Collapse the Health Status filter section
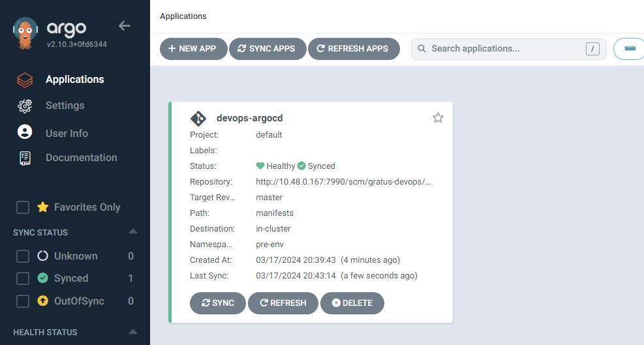 pyautogui.click(x=133, y=331)
